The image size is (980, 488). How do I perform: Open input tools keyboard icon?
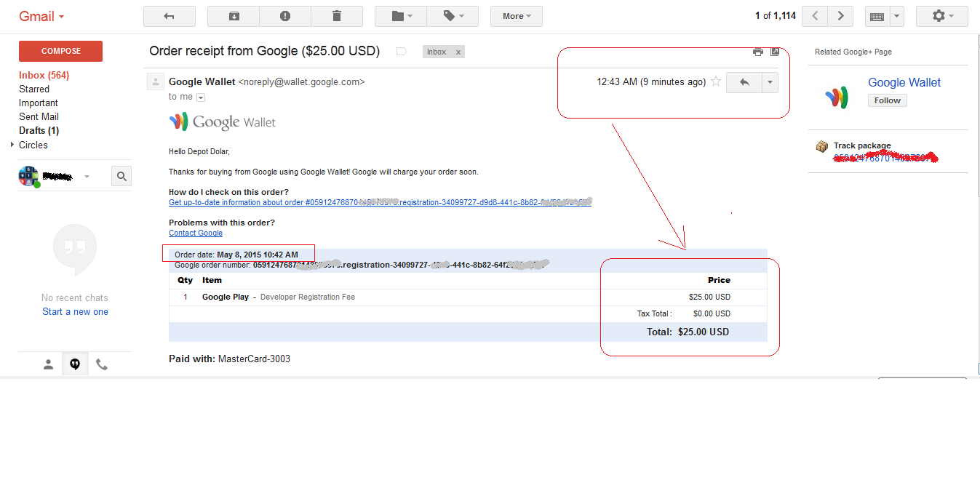tap(877, 16)
